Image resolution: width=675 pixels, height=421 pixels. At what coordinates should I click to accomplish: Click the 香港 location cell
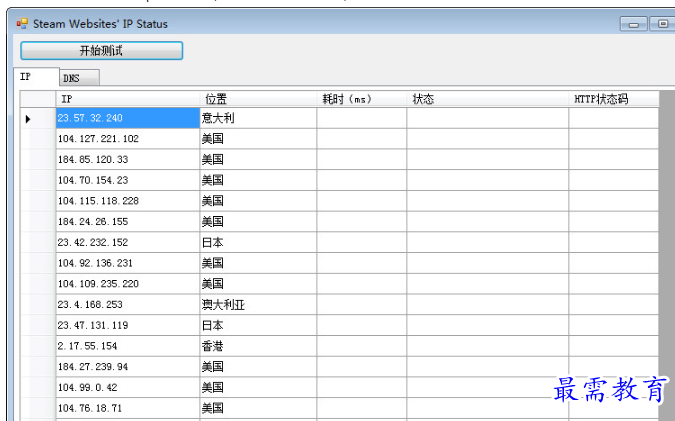258,346
